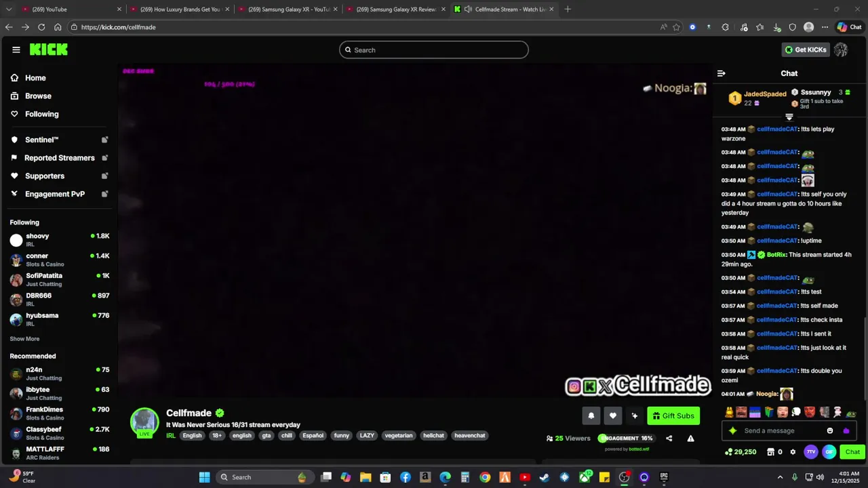Go to Home in the sidebar
868x488 pixels.
[x=28, y=78]
